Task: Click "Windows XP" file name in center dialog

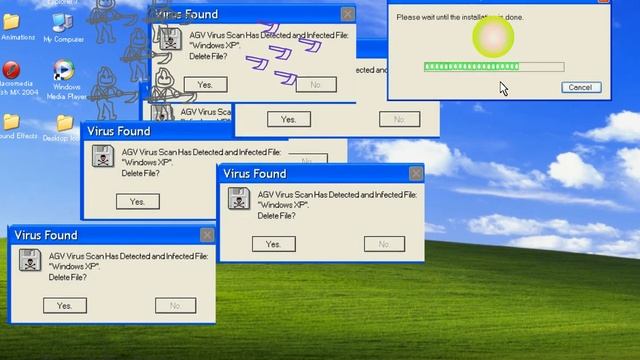Action: point(282,205)
